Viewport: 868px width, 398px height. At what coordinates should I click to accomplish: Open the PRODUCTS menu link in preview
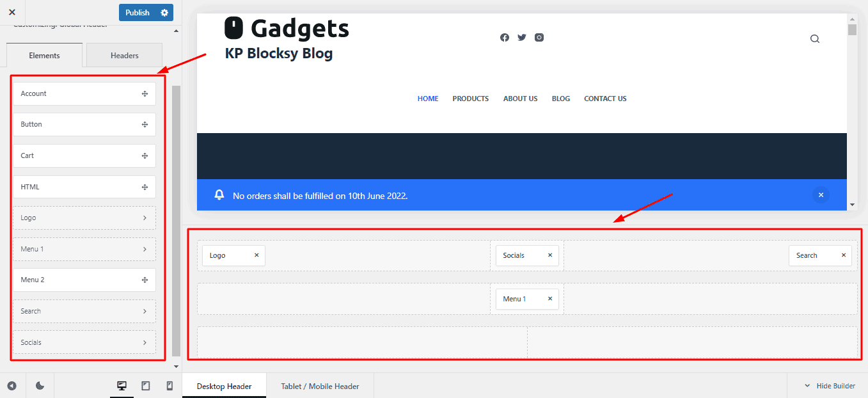[470, 99]
